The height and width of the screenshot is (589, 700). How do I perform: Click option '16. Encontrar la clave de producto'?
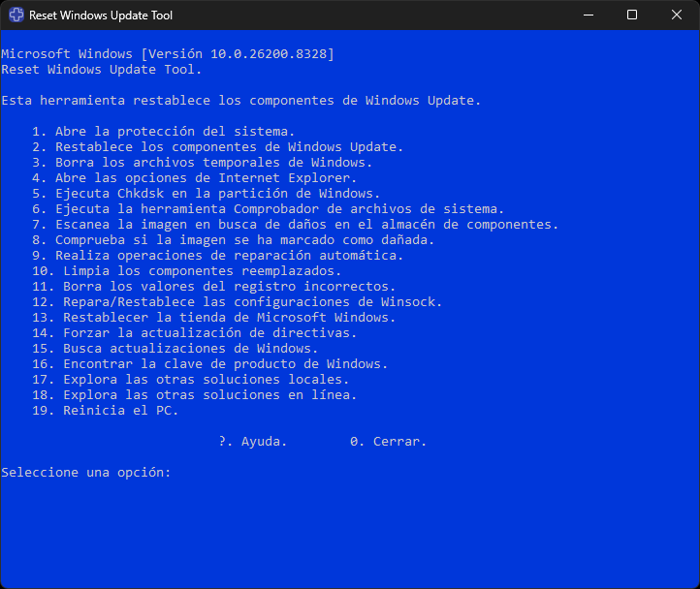tap(209, 364)
